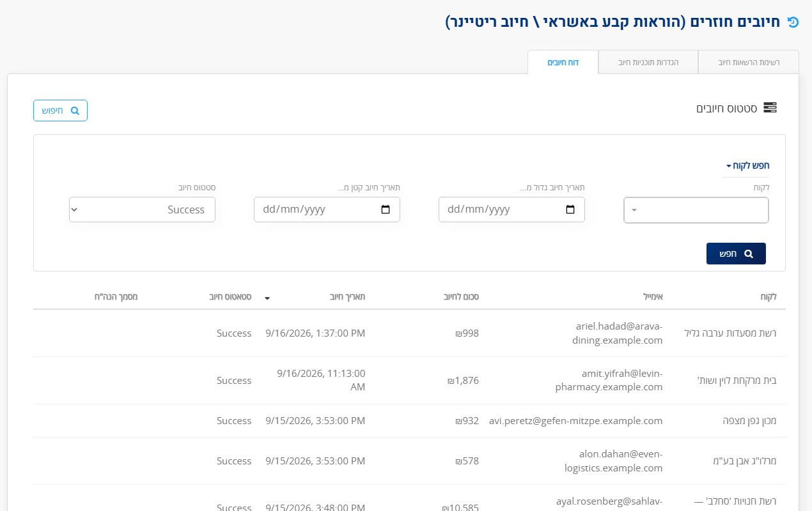Open calendar picker for תאריך חיוב קטן מ
This screenshot has height=511, width=812.
click(x=386, y=210)
